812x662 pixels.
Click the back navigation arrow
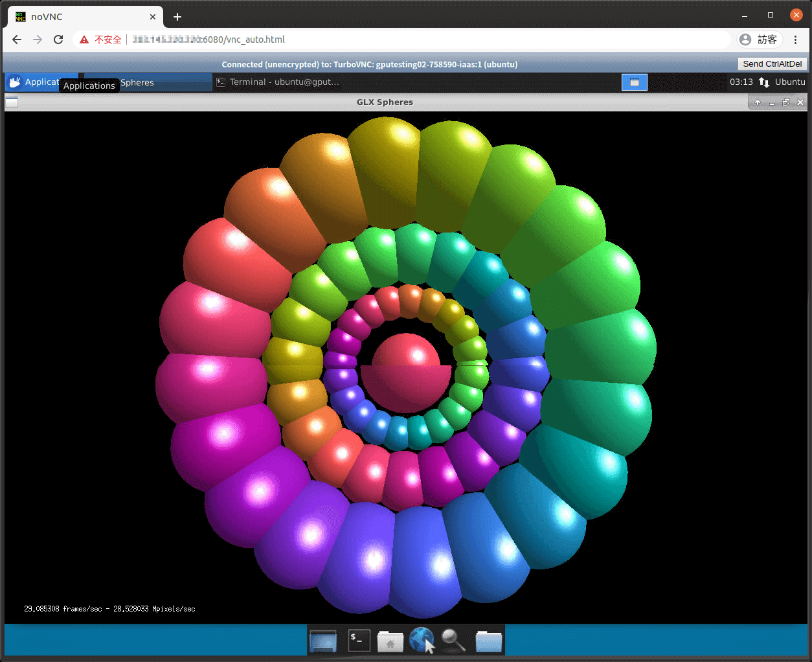tap(17, 39)
